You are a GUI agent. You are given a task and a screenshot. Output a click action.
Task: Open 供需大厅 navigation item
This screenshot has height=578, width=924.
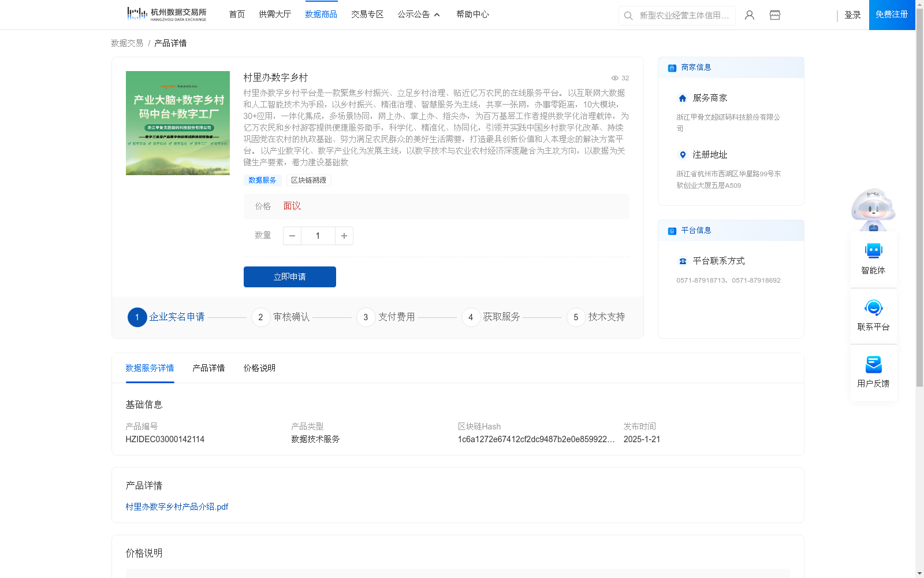[275, 14]
